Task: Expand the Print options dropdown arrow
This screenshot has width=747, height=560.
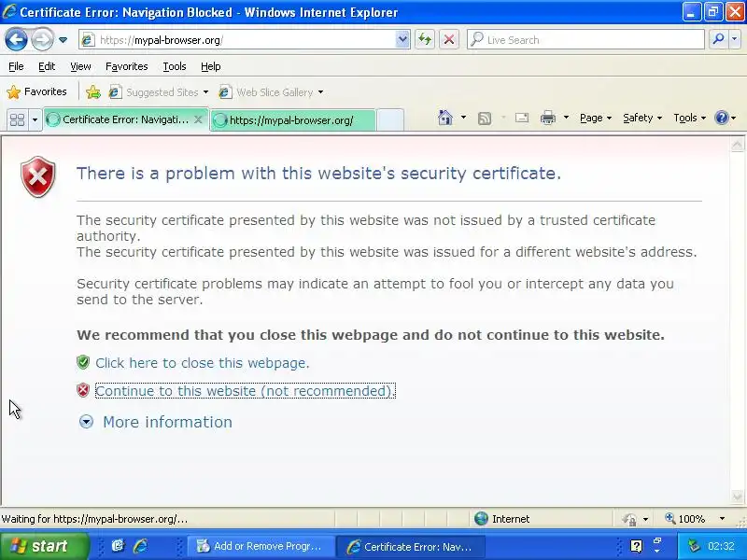Action: 566,118
